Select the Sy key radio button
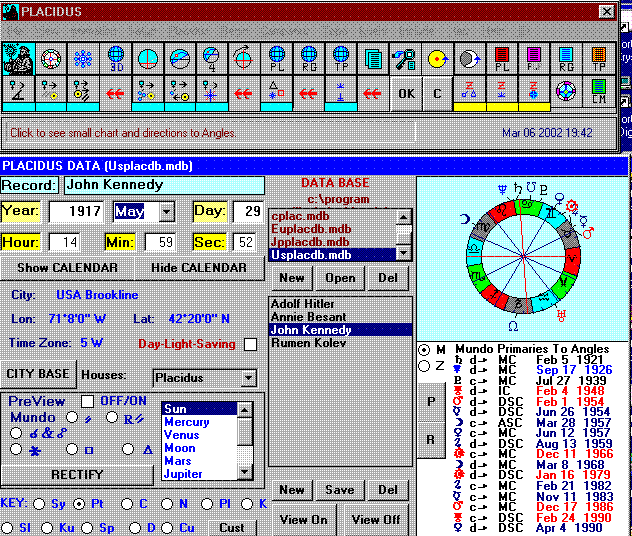632x536 pixels. 39,504
